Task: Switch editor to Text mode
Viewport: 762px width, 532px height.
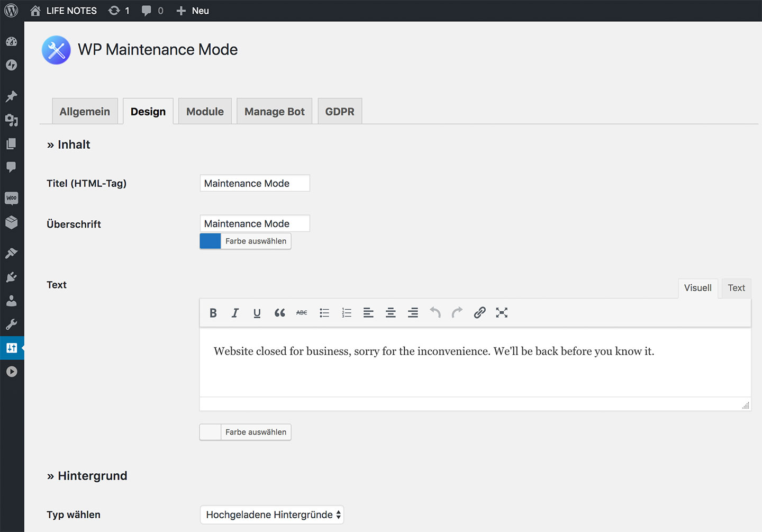Action: click(x=736, y=288)
